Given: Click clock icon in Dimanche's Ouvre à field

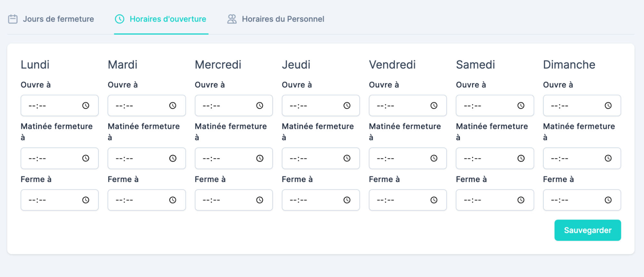Looking at the screenshot, I should click(608, 106).
